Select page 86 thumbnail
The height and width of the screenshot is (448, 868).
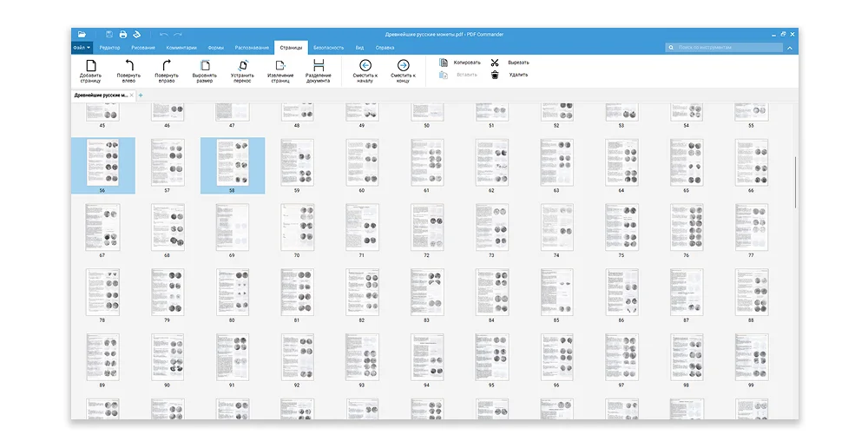click(621, 293)
